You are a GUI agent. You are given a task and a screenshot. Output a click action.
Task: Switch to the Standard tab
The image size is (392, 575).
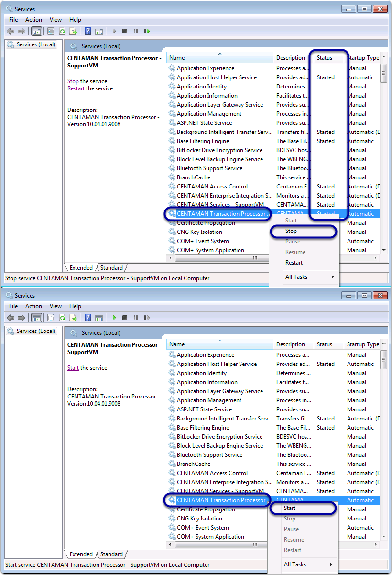click(111, 268)
